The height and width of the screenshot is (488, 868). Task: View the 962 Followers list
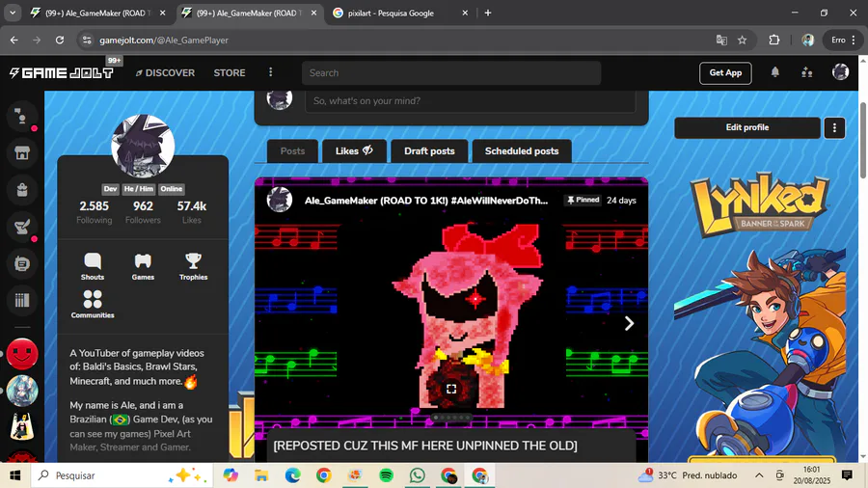pos(143,212)
